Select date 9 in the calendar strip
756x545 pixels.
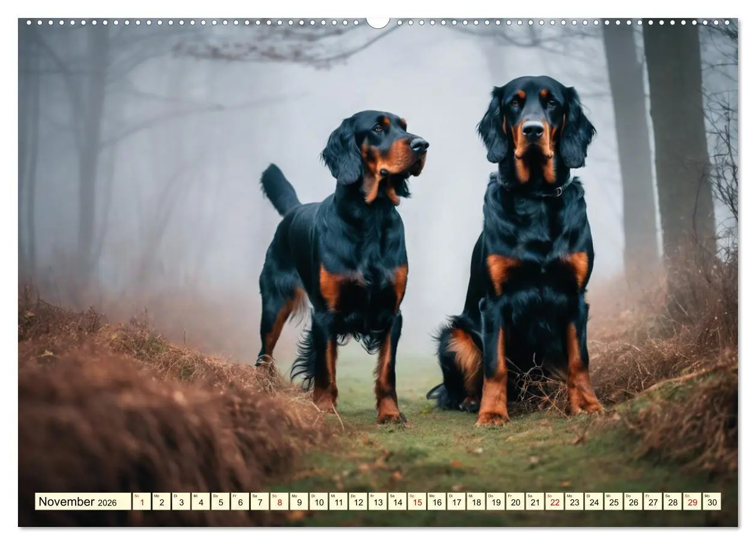click(x=299, y=502)
